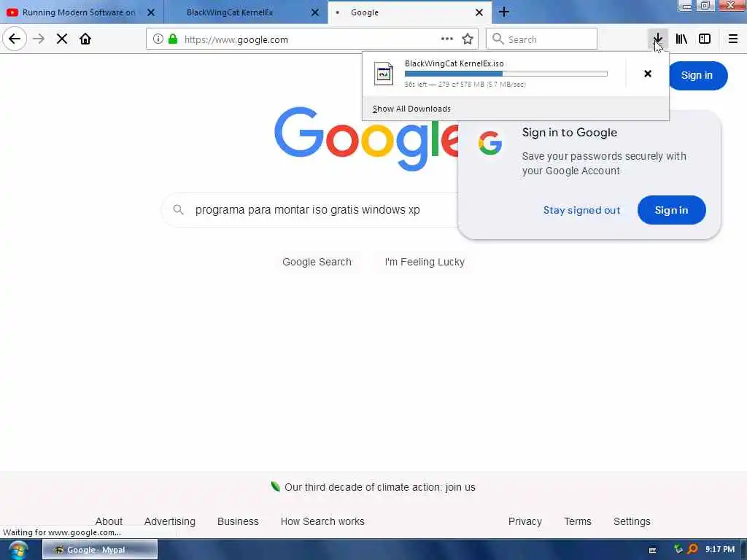Close the BlackWingCat KernelEx tab
This screenshot has height=560, width=747.
315,12
